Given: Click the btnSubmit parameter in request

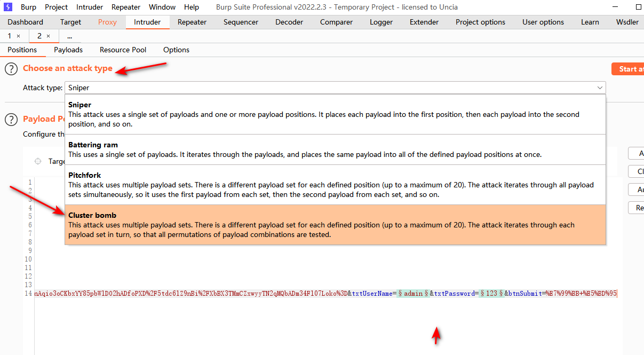Looking at the screenshot, I should point(524,294).
